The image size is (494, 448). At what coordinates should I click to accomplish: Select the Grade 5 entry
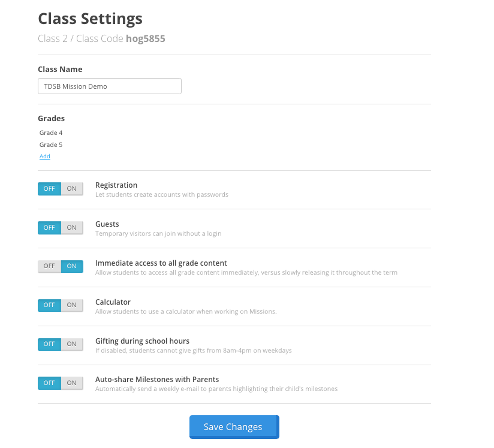point(51,145)
